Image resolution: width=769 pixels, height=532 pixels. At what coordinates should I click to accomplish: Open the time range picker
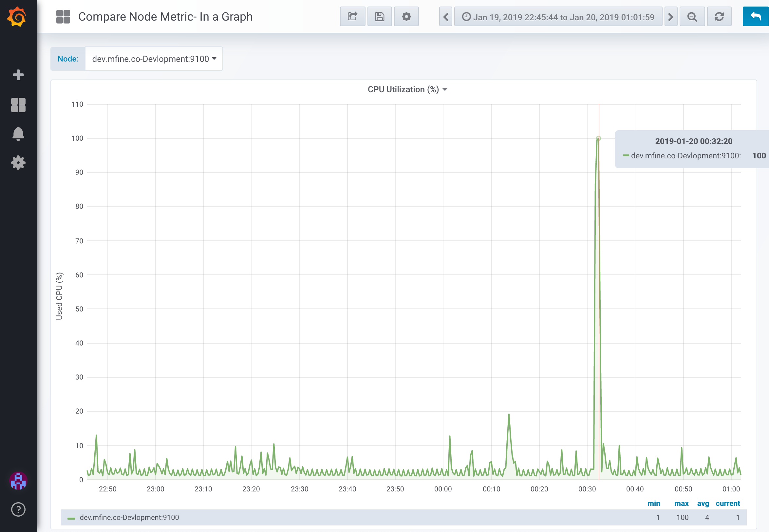point(558,17)
